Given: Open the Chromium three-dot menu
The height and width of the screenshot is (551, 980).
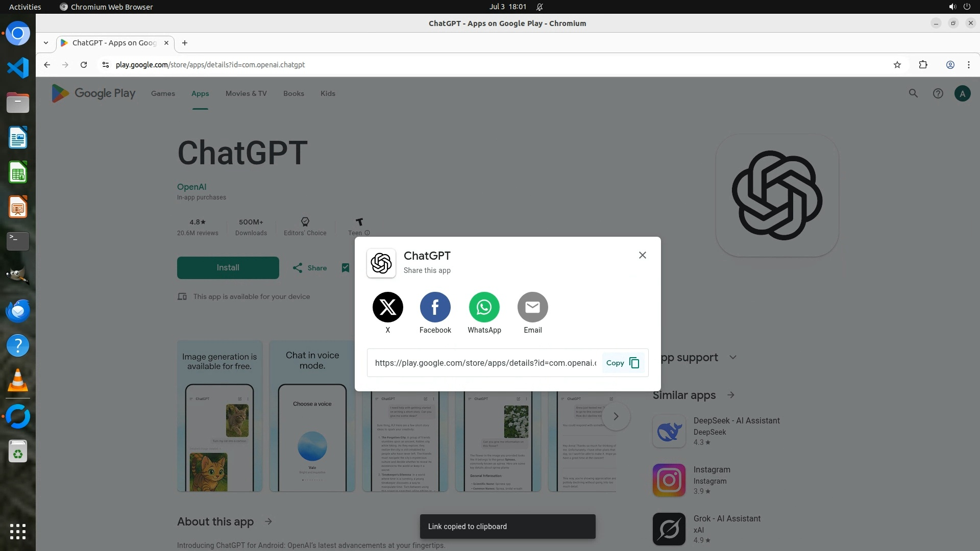Looking at the screenshot, I should (968, 65).
